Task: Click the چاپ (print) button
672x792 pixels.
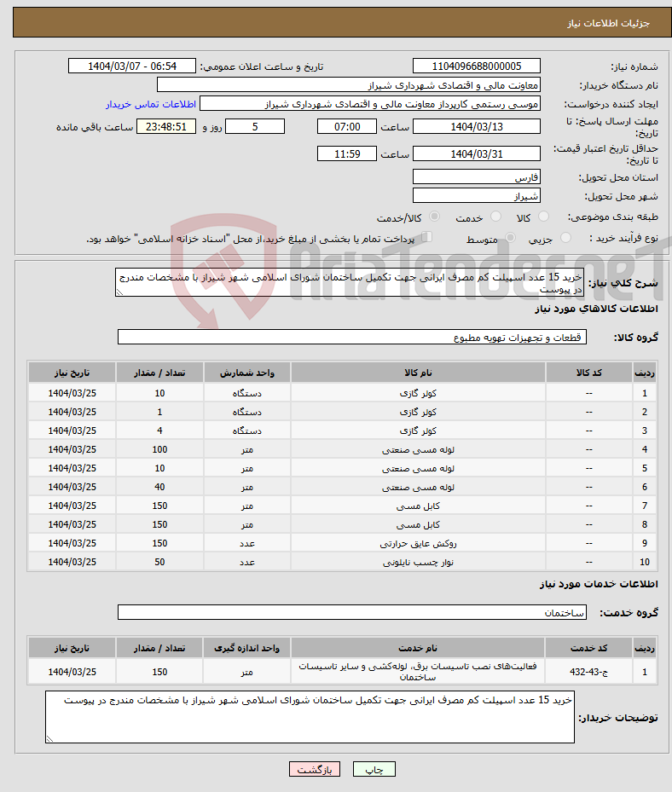Action: tap(374, 769)
